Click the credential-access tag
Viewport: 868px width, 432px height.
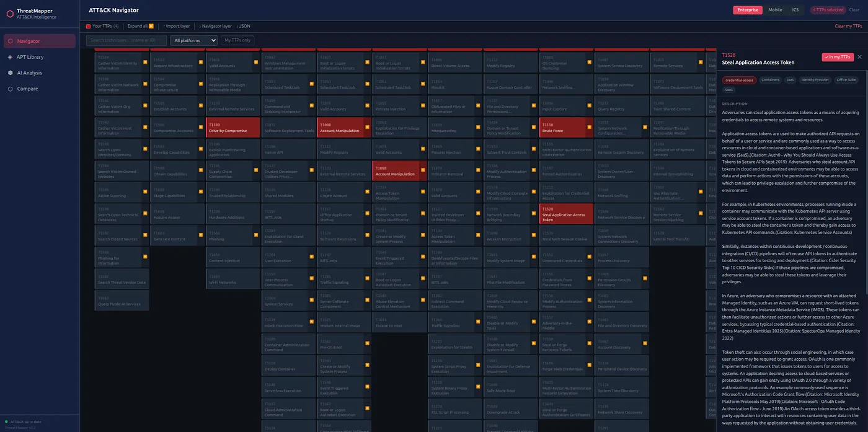tap(739, 80)
